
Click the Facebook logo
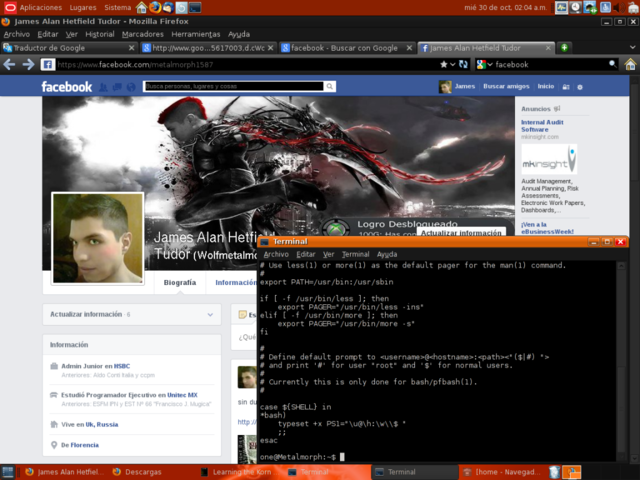point(67,87)
